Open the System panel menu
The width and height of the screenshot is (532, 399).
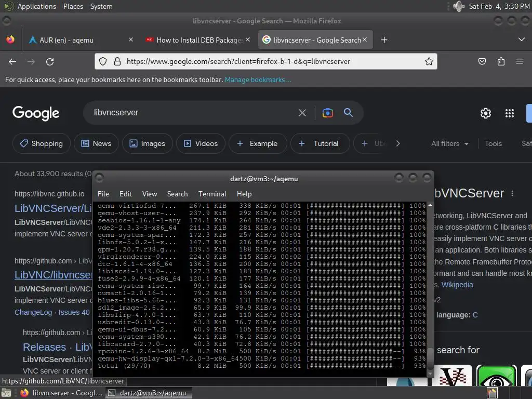coord(101,6)
